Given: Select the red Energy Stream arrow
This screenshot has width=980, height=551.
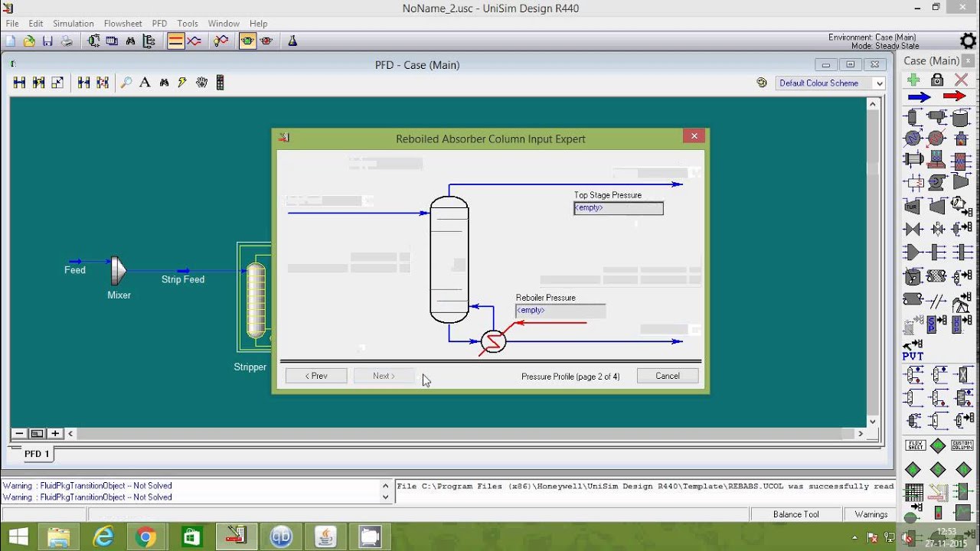Looking at the screenshot, I should coord(955,96).
